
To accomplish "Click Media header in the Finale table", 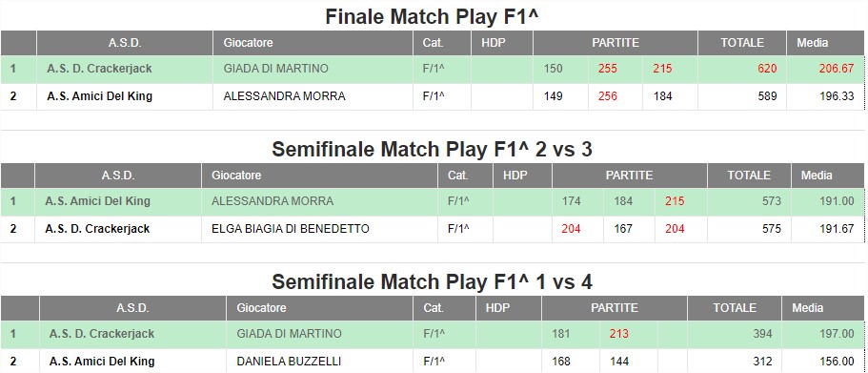I will [812, 43].
